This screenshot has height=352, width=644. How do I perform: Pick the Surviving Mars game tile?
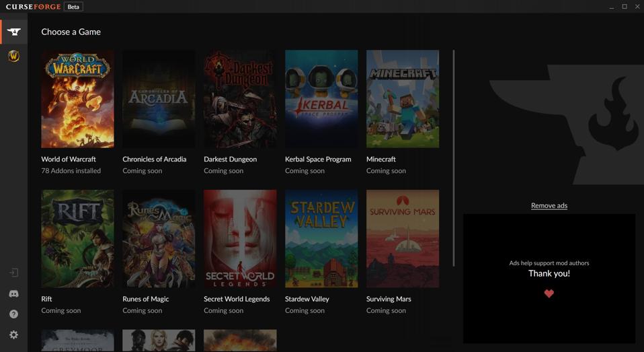click(x=402, y=238)
